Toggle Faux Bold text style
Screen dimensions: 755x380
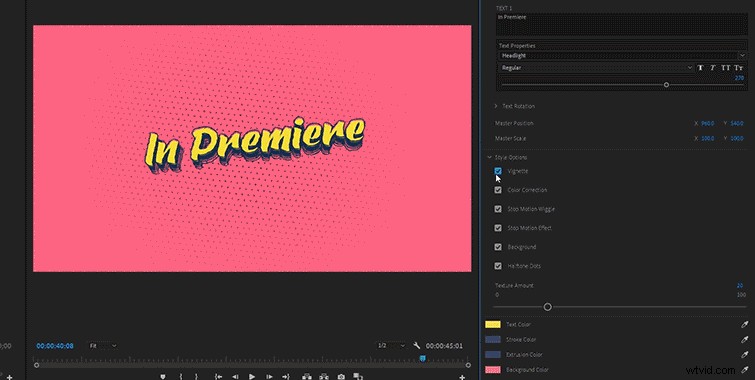click(701, 68)
